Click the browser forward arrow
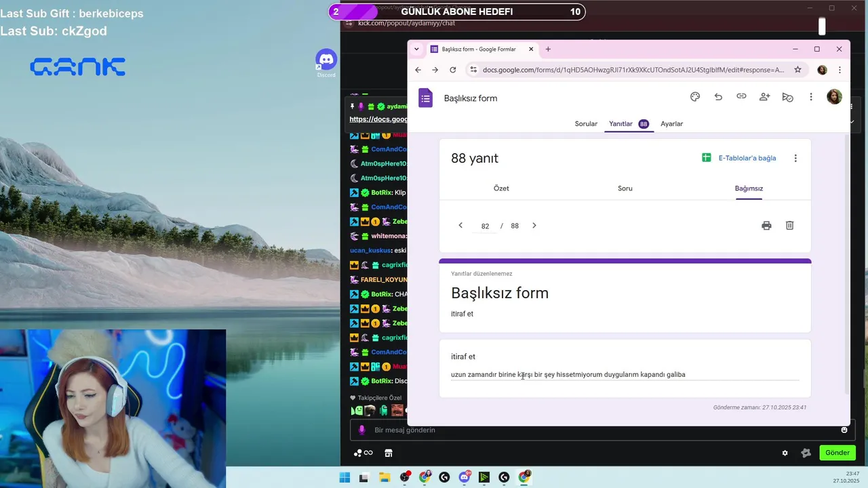This screenshot has width=868, height=488. pyautogui.click(x=435, y=70)
